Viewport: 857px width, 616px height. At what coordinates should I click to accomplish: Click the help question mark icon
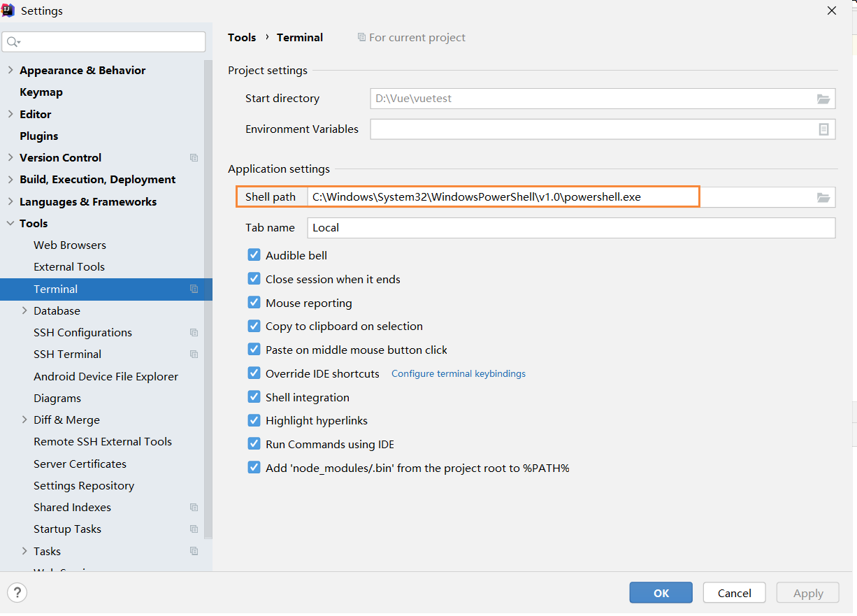click(x=17, y=593)
